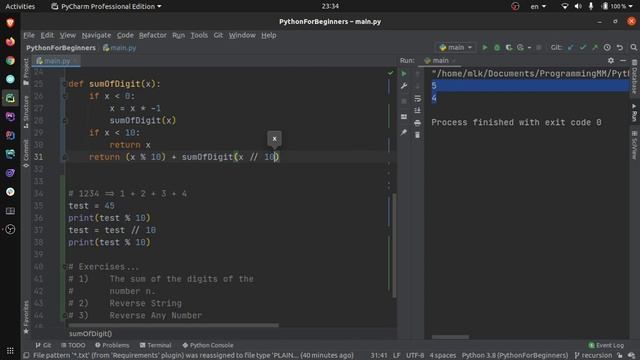The width and height of the screenshot is (640, 360).
Task: Open the Navigate menu
Action: [x=96, y=35]
